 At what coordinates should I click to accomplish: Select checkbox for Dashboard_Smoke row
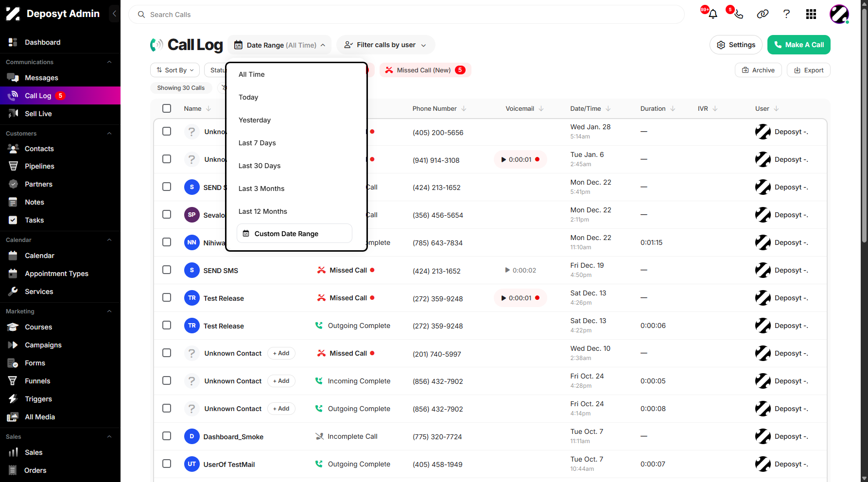tap(167, 436)
